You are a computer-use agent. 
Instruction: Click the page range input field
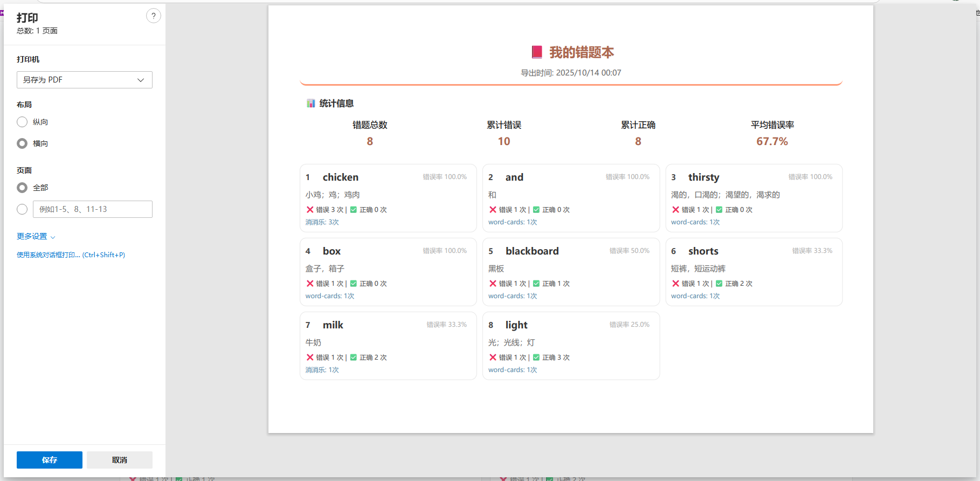(93, 209)
